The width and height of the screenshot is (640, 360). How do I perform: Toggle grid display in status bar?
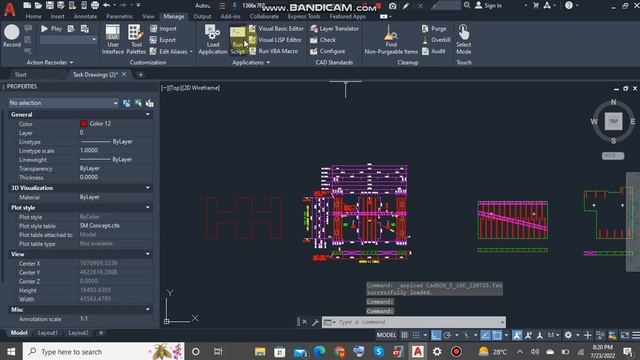(x=404, y=335)
